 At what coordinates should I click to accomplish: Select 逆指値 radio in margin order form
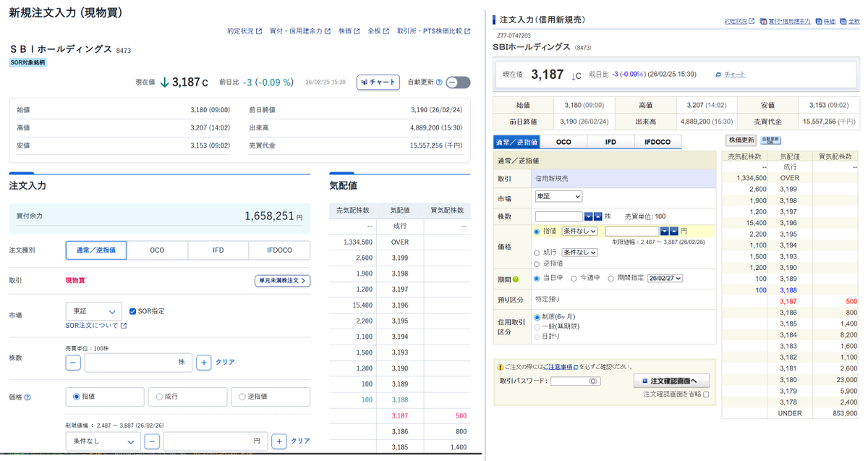coord(536,263)
